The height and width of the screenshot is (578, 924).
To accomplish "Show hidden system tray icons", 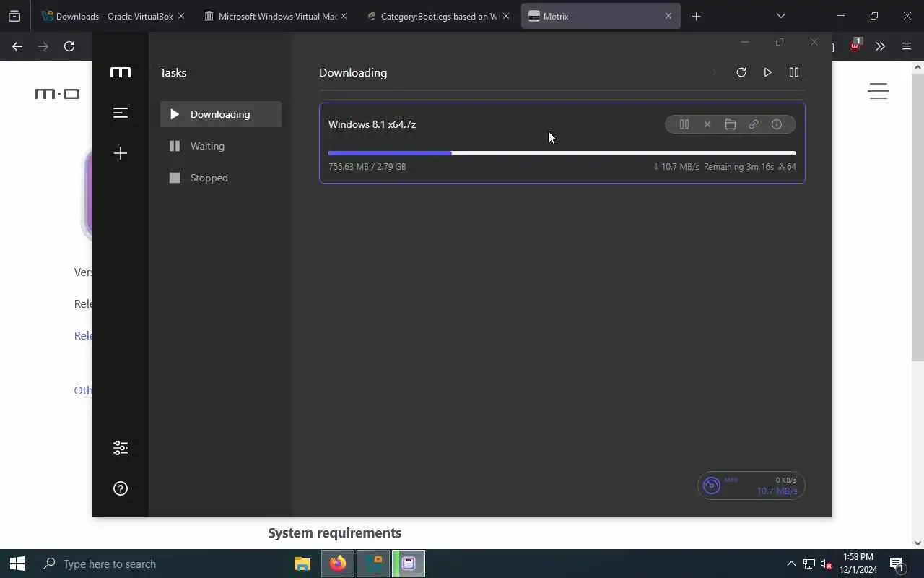I will [x=791, y=564].
